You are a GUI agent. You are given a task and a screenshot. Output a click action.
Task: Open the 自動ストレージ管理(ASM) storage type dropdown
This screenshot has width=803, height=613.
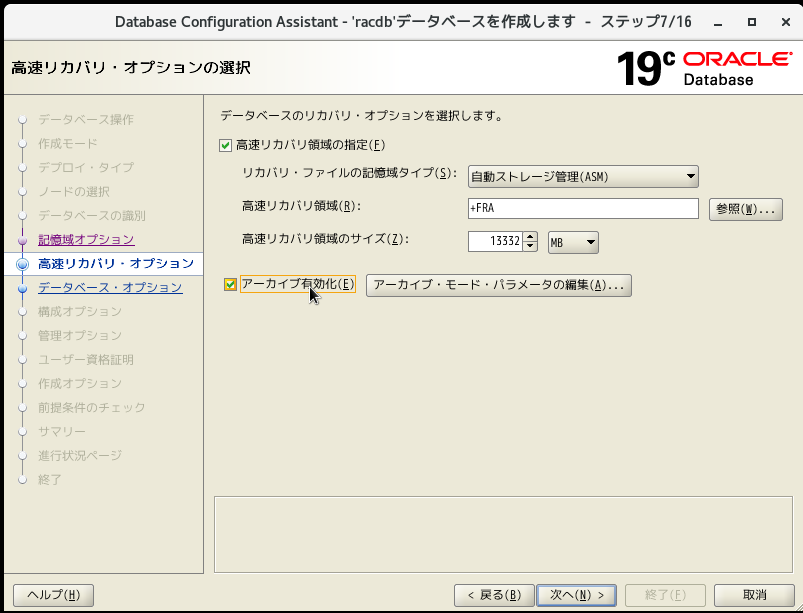click(x=583, y=177)
